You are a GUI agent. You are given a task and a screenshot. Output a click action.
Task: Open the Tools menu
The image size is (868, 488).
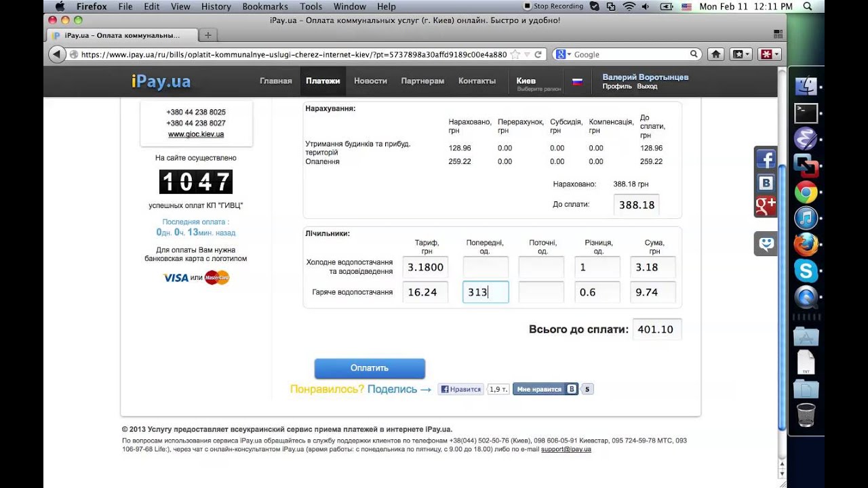(x=311, y=6)
